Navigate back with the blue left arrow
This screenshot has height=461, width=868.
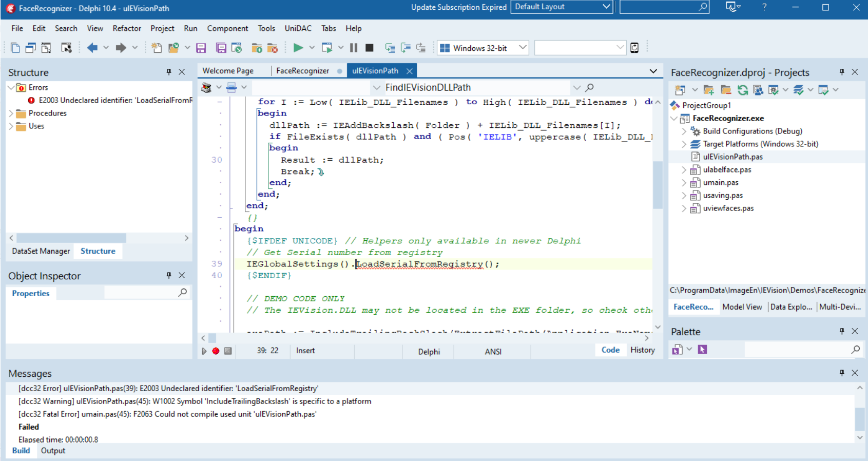(92, 48)
